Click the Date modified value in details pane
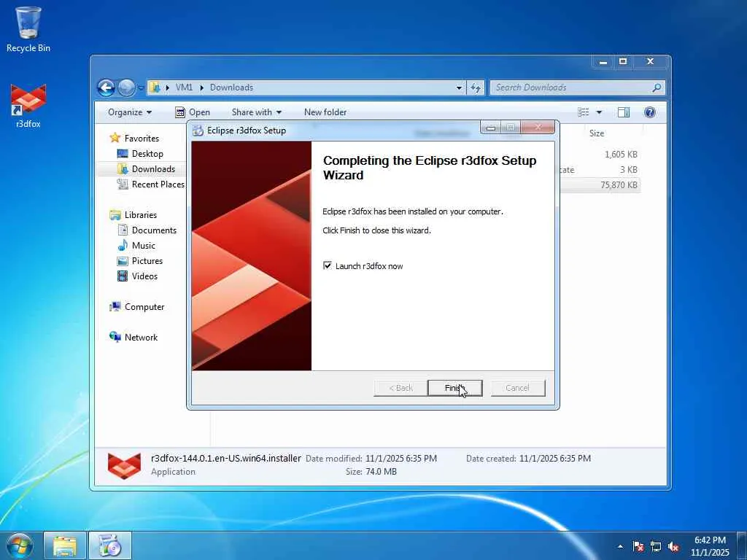Image resolution: width=747 pixels, height=560 pixels. pyautogui.click(x=400, y=458)
